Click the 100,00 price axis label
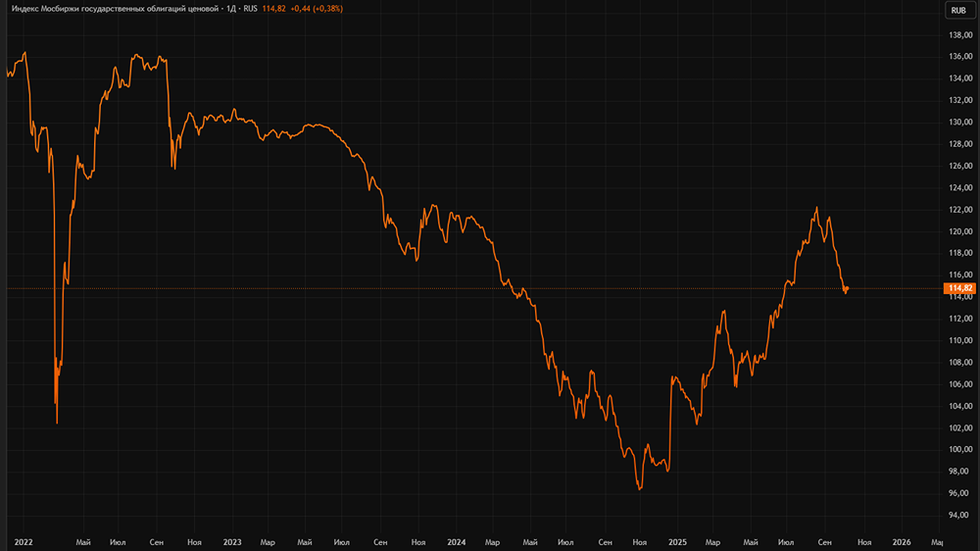This screenshot has width=980, height=551. tap(960, 449)
